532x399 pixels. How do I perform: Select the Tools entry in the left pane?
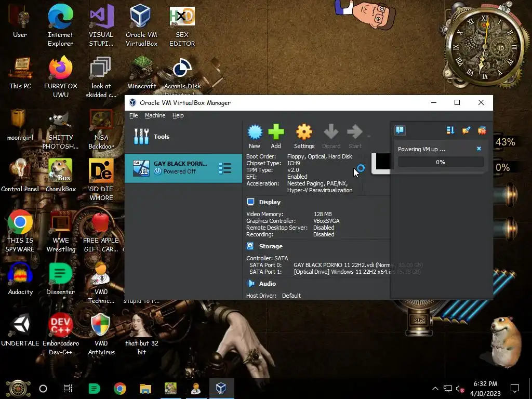point(183,137)
